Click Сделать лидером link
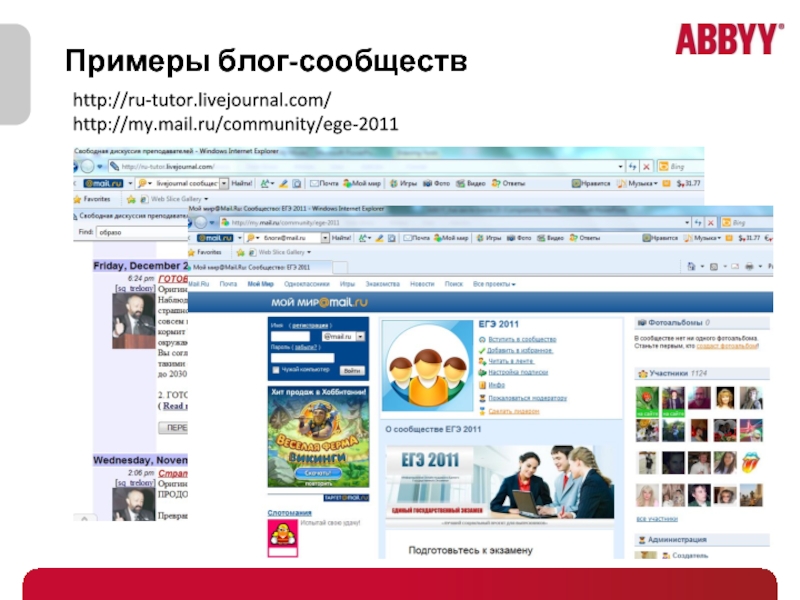Viewport: 800px width, 600px height. [514, 411]
